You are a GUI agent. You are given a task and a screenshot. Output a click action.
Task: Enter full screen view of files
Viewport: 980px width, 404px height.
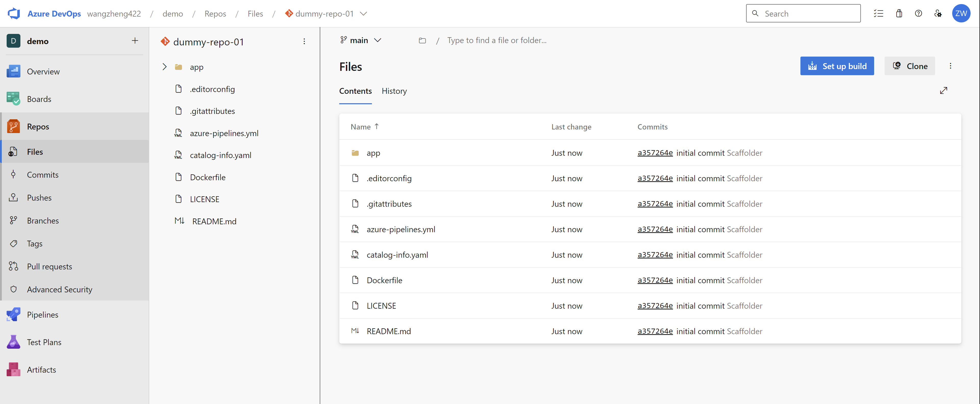tap(943, 91)
